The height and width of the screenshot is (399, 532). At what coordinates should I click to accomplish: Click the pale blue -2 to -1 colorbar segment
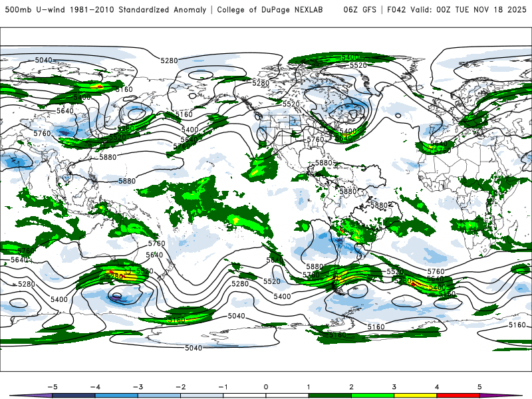pos(202,396)
